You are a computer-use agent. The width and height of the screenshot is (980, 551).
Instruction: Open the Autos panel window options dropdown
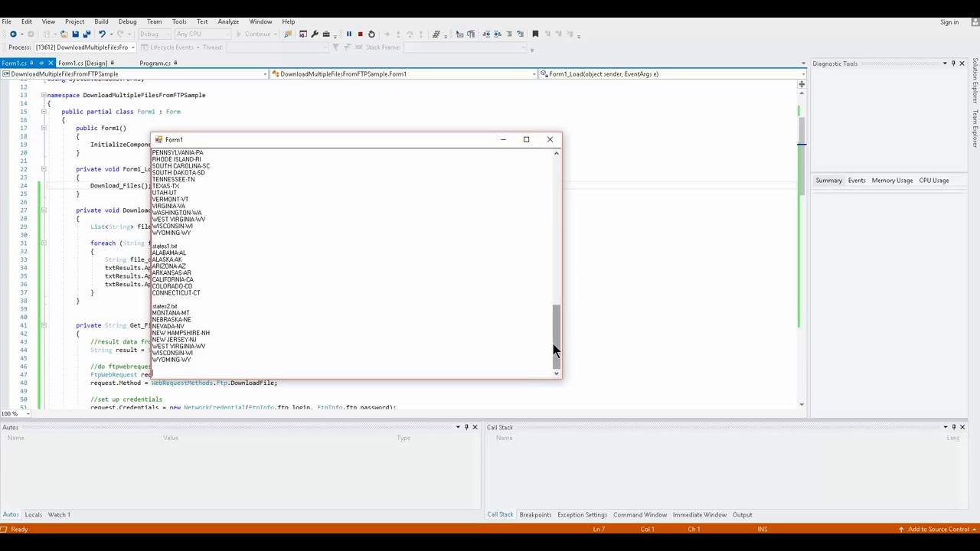tap(458, 427)
